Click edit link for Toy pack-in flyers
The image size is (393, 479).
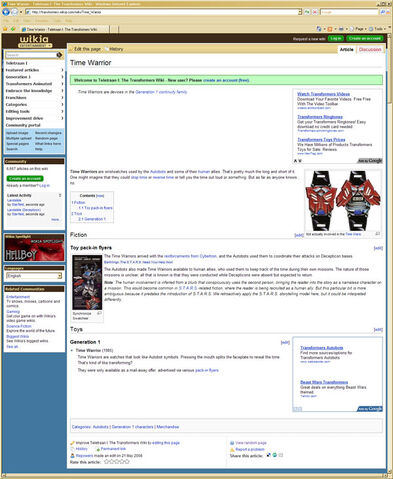(378, 248)
